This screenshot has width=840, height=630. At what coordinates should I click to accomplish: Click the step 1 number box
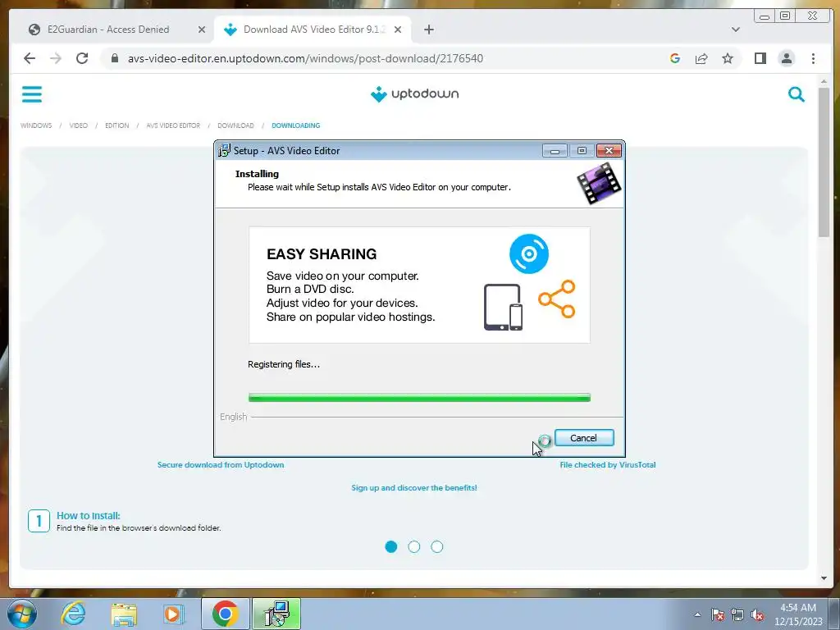pyautogui.click(x=39, y=521)
